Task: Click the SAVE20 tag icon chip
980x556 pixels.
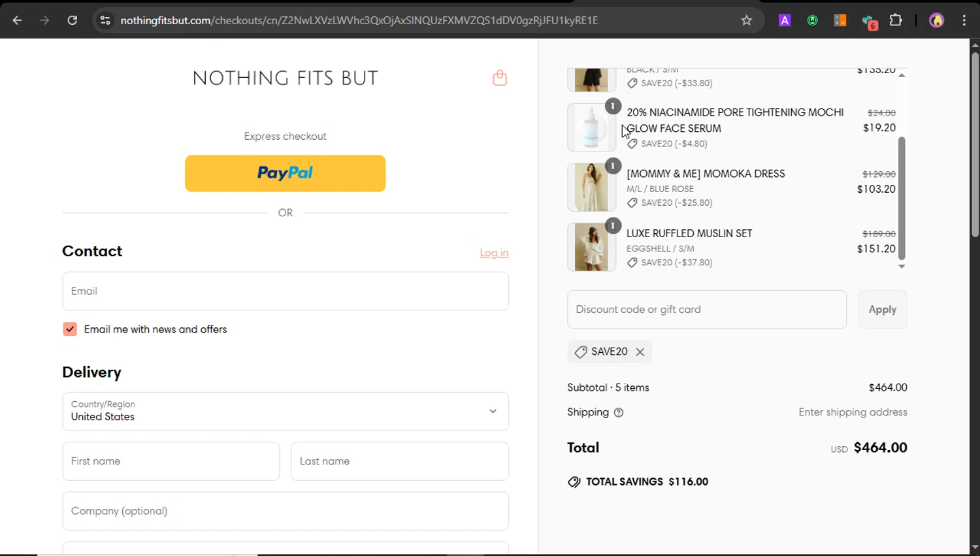Action: (580, 352)
